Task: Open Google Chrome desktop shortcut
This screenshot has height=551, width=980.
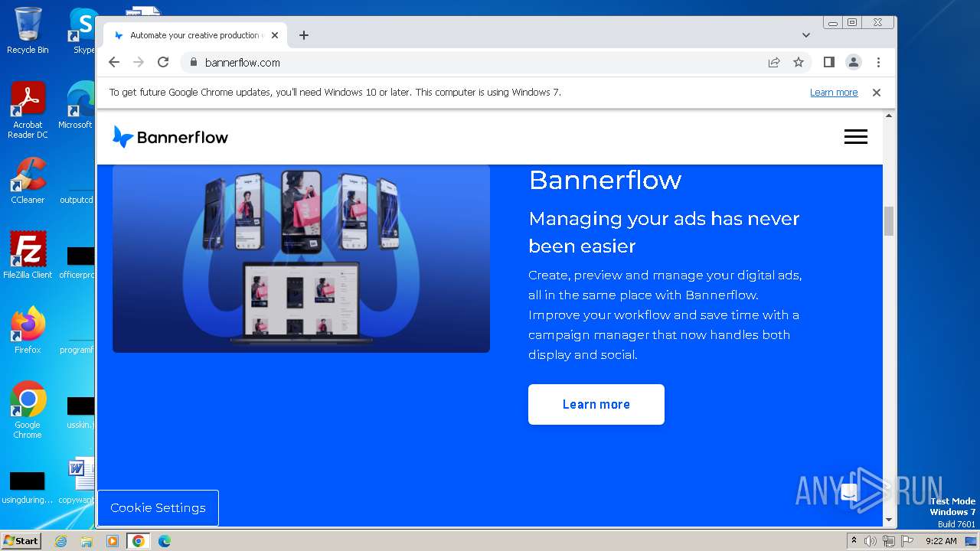Action: 28,410
